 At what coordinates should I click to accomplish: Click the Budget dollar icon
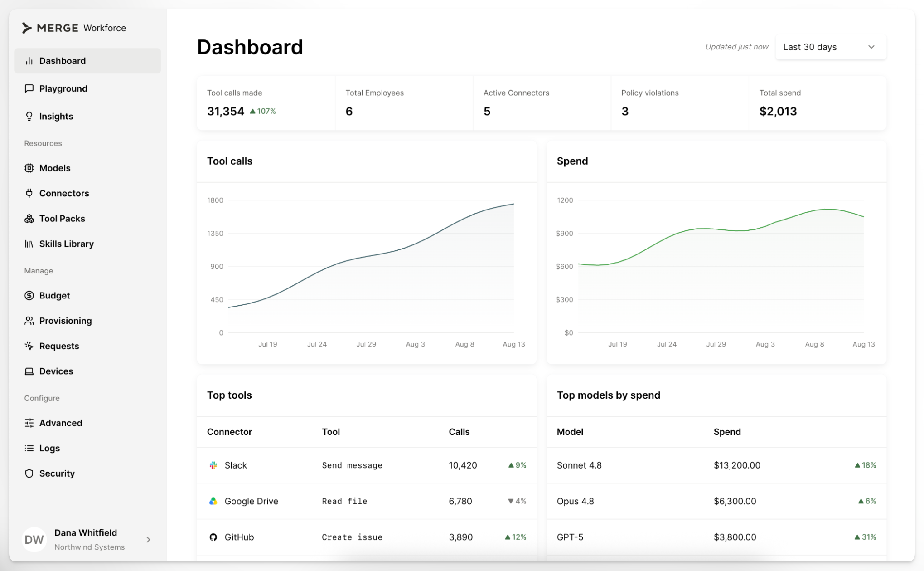pyautogui.click(x=29, y=296)
